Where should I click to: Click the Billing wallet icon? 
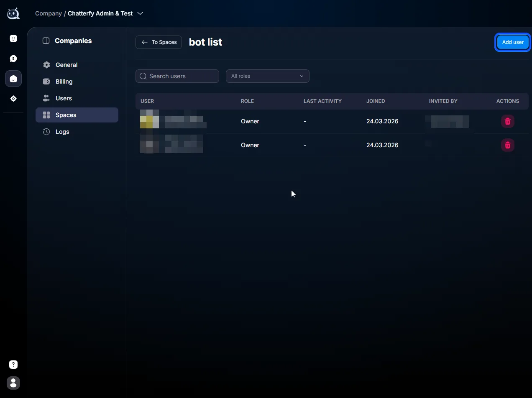46,82
